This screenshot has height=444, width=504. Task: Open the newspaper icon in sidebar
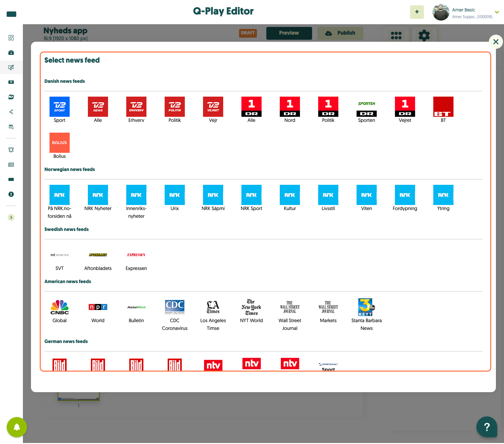point(11,165)
